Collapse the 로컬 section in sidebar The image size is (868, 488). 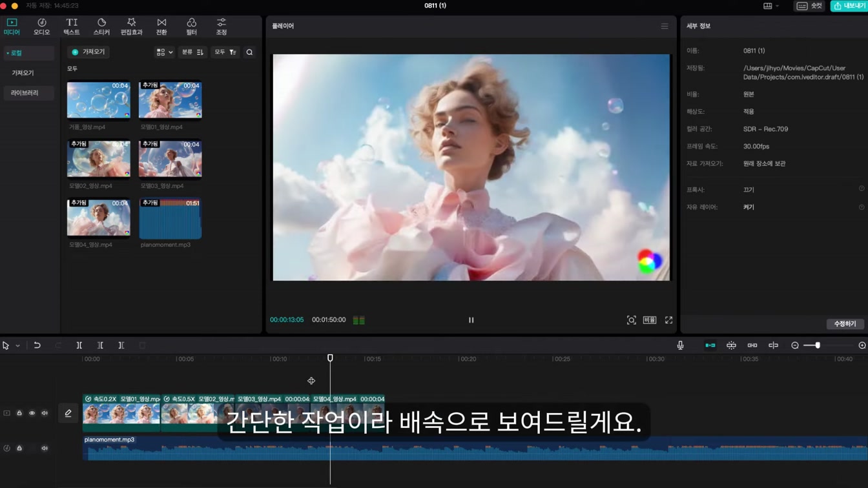tap(8, 53)
